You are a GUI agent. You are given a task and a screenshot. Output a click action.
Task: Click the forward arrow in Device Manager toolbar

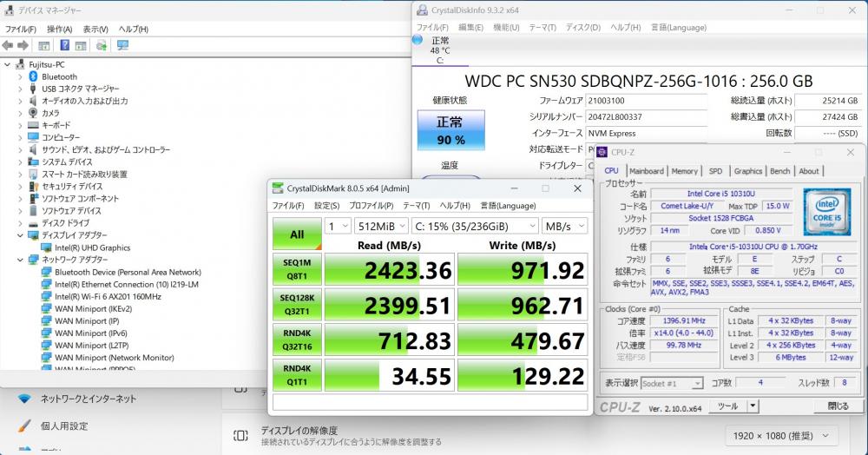click(x=23, y=45)
